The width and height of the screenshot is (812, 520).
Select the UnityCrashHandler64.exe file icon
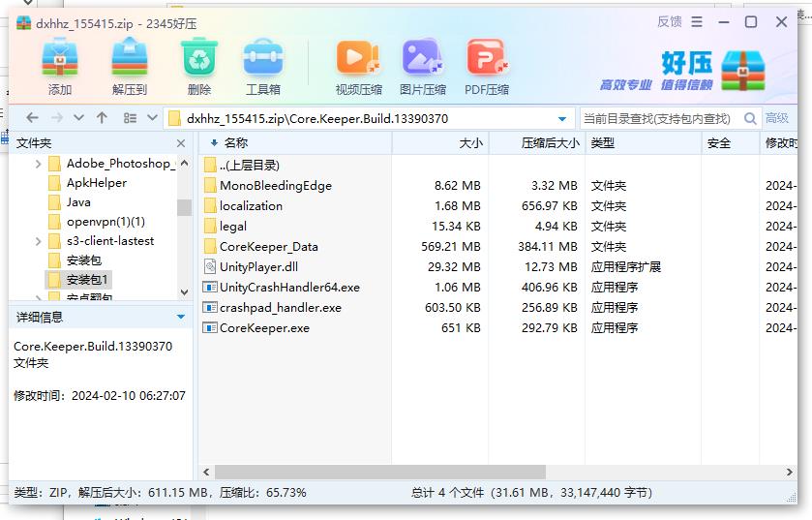click(210, 287)
